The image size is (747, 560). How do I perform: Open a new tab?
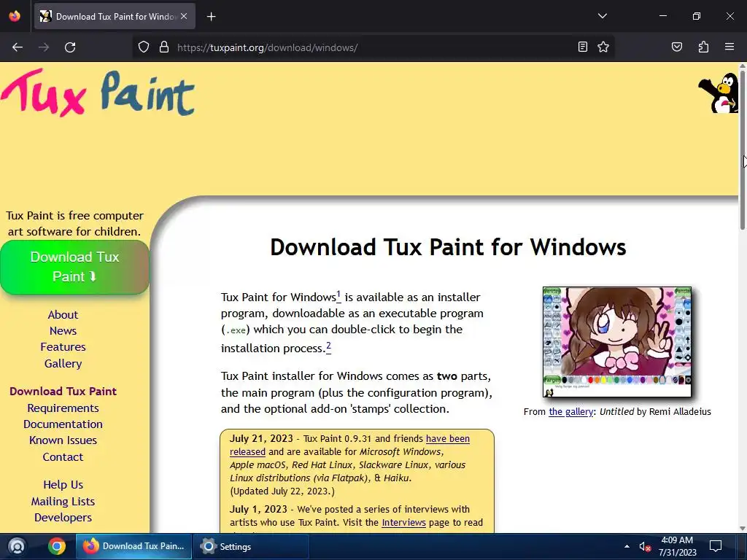pos(211,17)
